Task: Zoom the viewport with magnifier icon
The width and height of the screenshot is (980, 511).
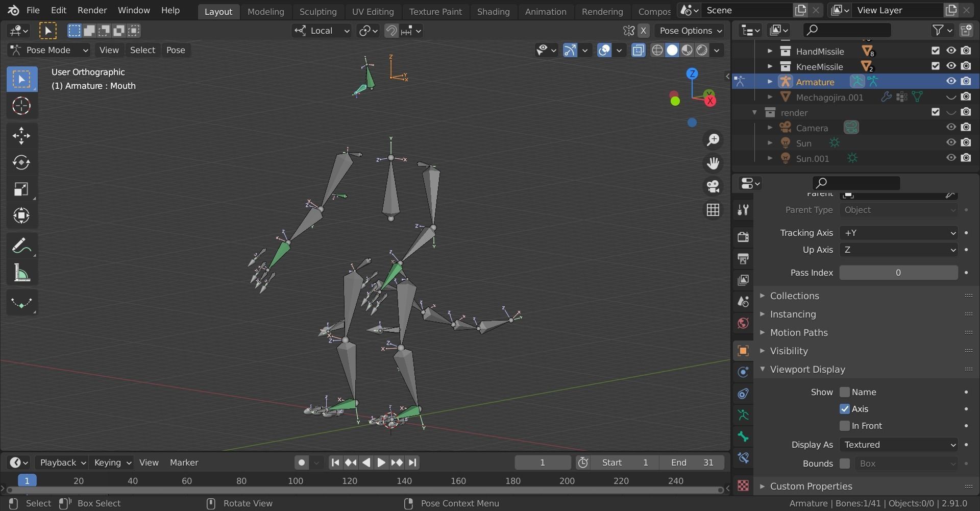Action: (713, 139)
